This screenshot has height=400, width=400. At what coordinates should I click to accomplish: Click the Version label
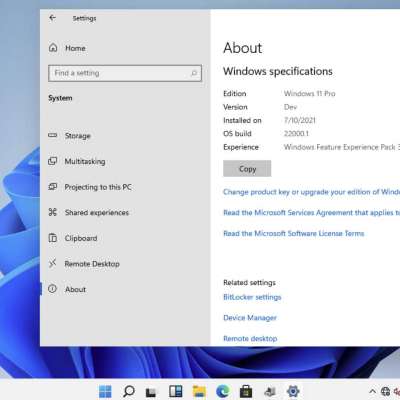point(235,107)
